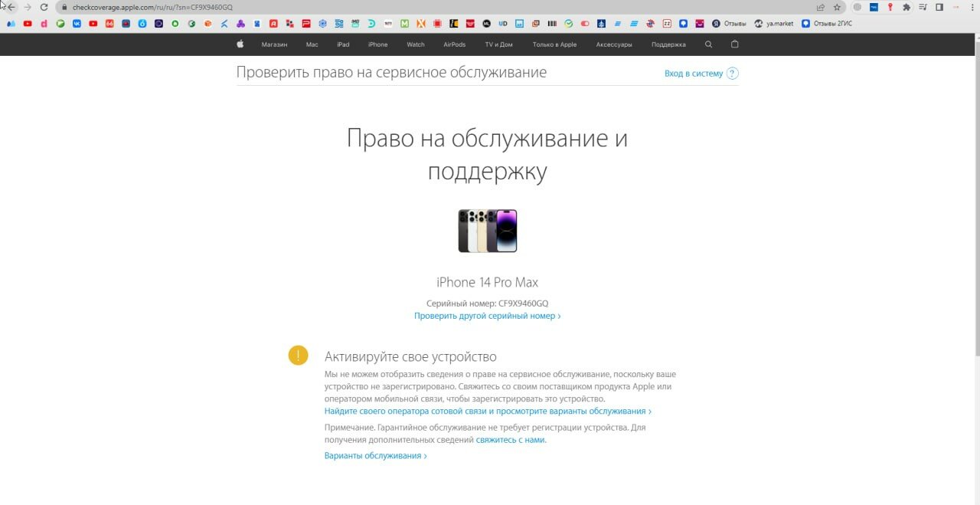Open the VK bookmark icon
This screenshot has height=505, width=980.
click(x=77, y=24)
